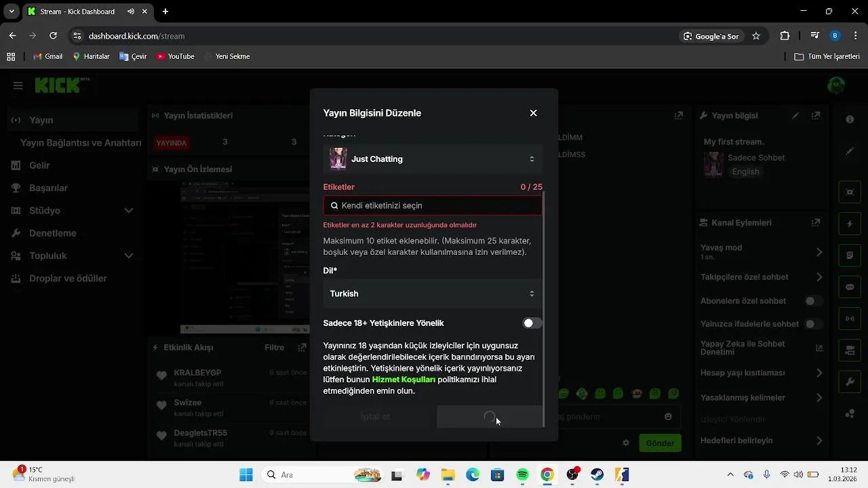
Task: Close the Yayın Bilgisini Düzenle dialog
Action: click(x=533, y=113)
